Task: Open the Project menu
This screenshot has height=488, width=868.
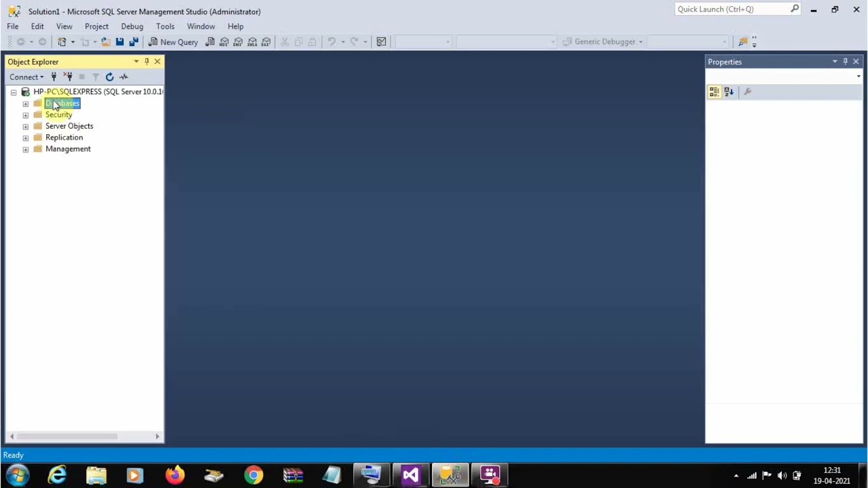Action: 96,26
